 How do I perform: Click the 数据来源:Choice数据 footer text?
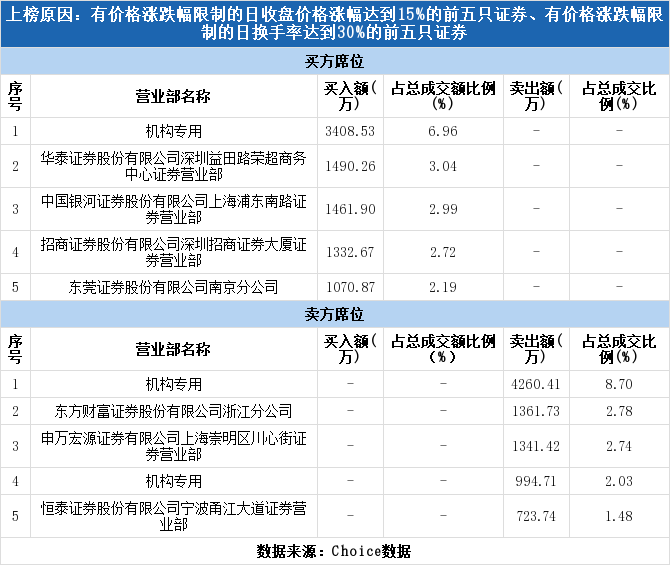coord(334,551)
